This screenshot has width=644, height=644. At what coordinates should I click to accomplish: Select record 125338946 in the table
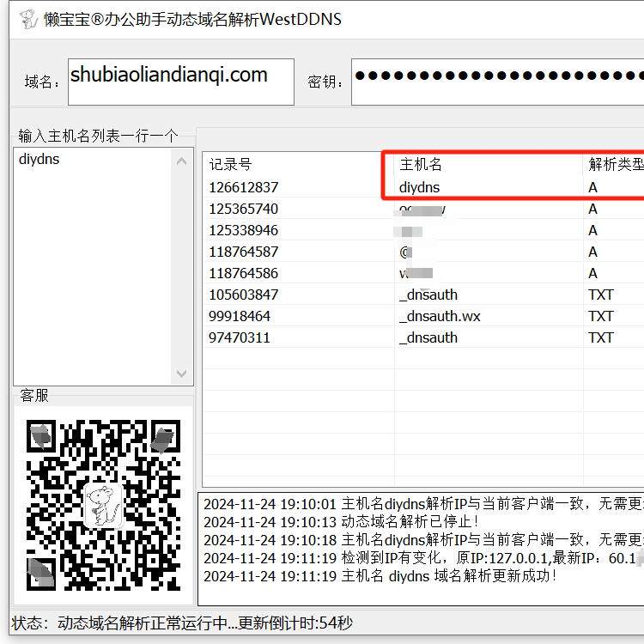pyautogui.click(x=244, y=230)
